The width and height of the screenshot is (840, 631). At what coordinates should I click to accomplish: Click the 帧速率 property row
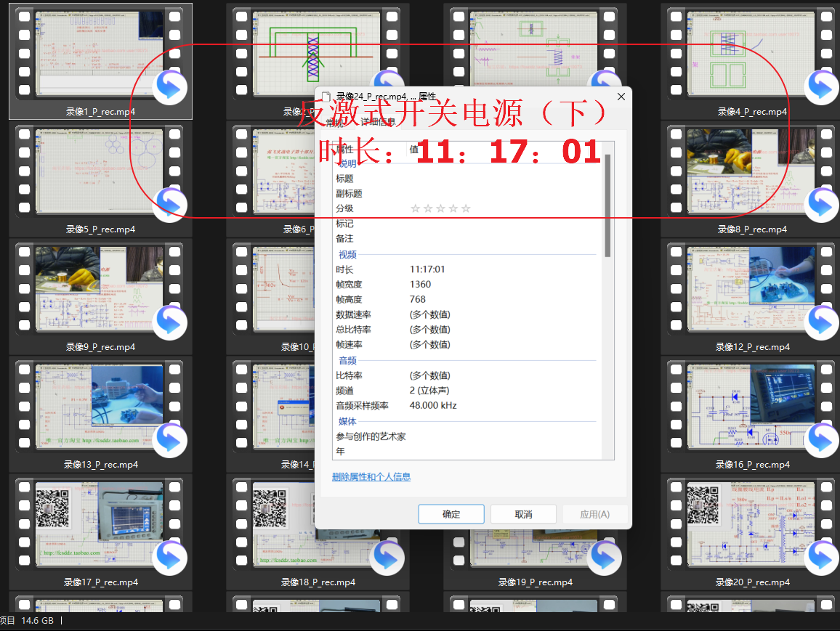465,345
